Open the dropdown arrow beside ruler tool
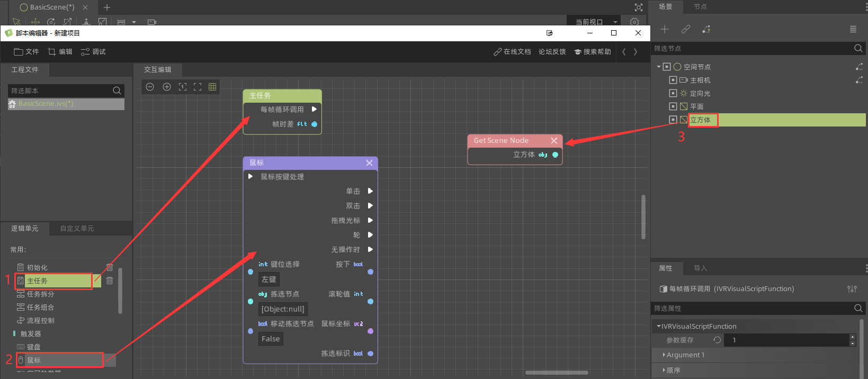Image resolution: width=868 pixels, height=379 pixels. [134, 22]
